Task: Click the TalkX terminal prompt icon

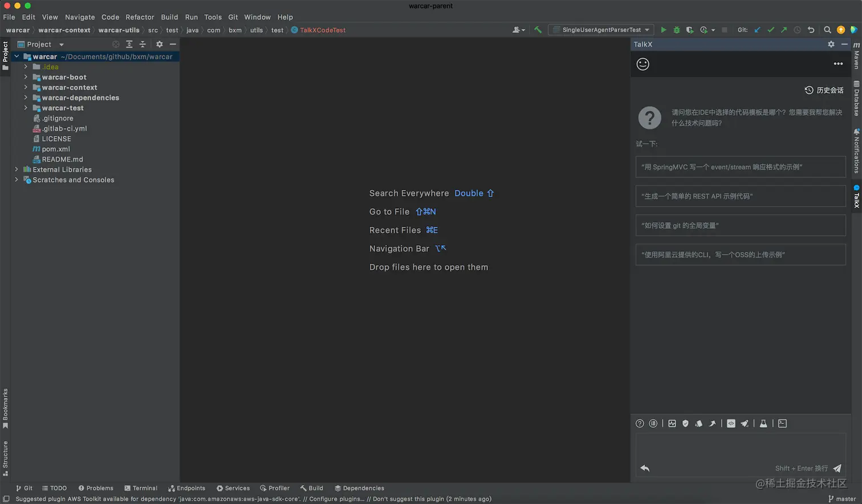Action: 782,423
